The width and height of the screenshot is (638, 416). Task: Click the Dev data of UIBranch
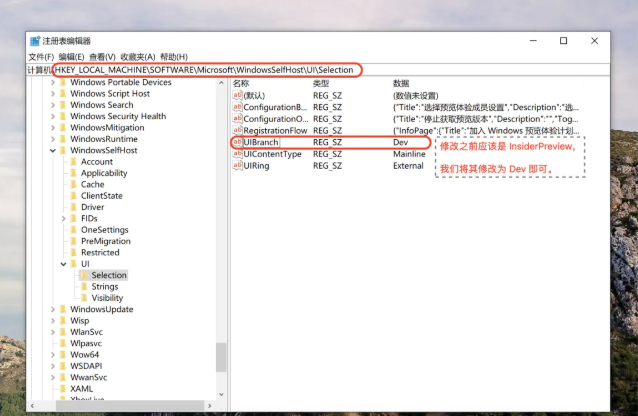click(x=400, y=142)
